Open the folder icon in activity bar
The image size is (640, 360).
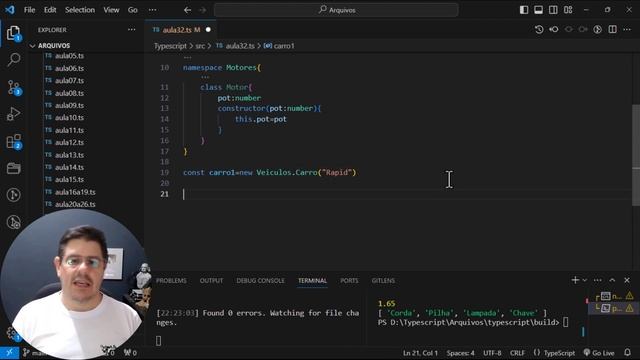point(13,168)
